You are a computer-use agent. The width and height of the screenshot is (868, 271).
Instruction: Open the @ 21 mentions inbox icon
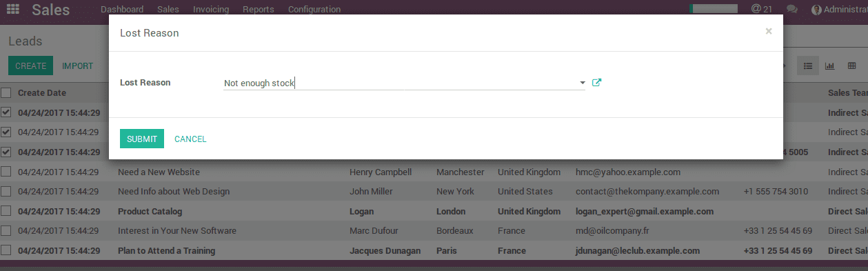pyautogui.click(x=761, y=9)
